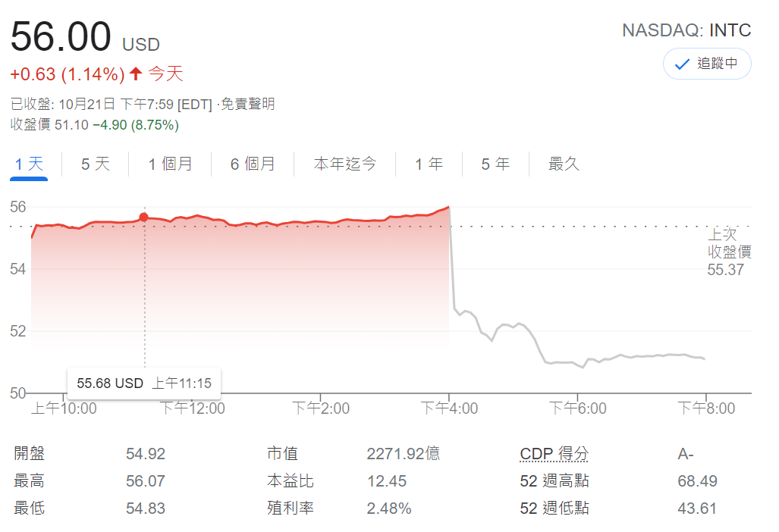
Task: Toggle the 追蹤中 follow button
Action: point(707,64)
